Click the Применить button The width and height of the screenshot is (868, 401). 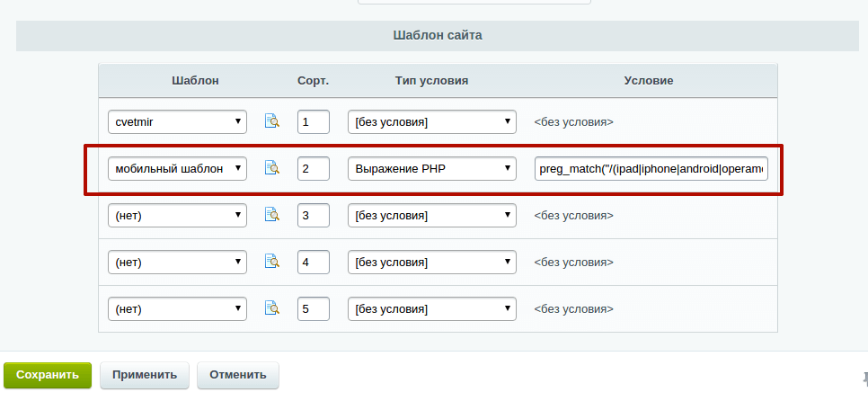pos(145,374)
